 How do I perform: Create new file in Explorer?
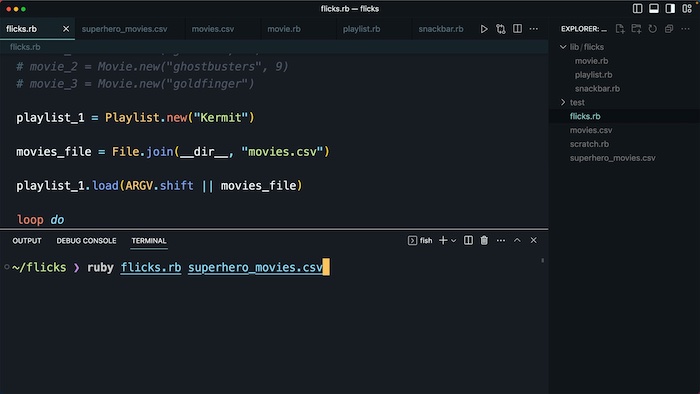[620, 29]
